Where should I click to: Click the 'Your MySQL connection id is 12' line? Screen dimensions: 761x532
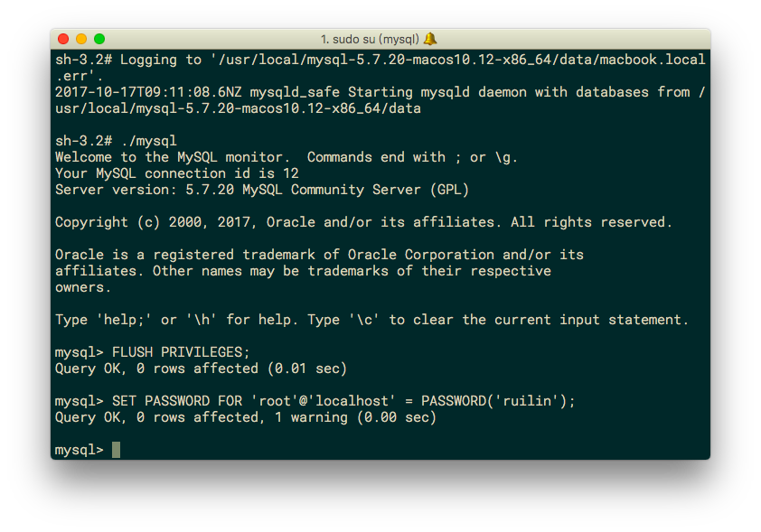coord(176,173)
